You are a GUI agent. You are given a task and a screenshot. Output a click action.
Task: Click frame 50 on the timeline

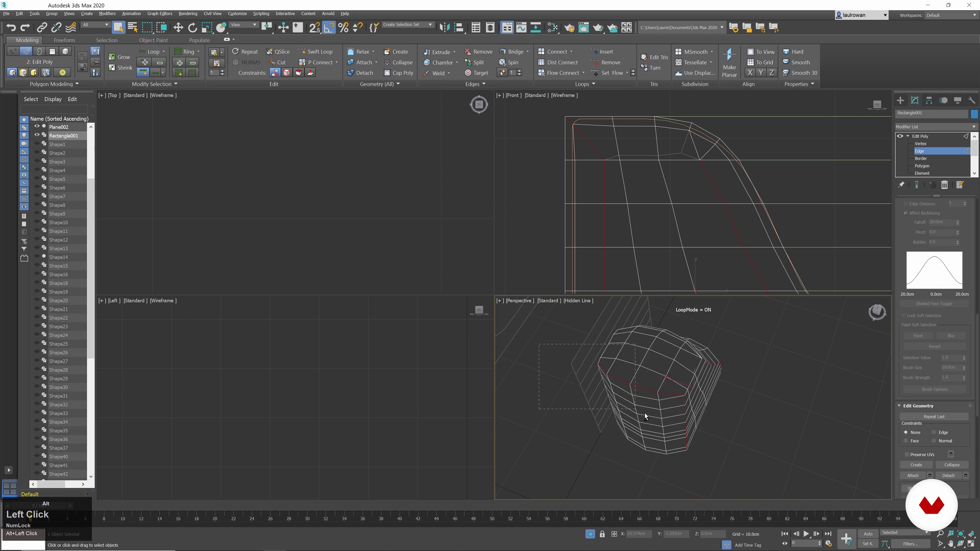tap(492, 518)
